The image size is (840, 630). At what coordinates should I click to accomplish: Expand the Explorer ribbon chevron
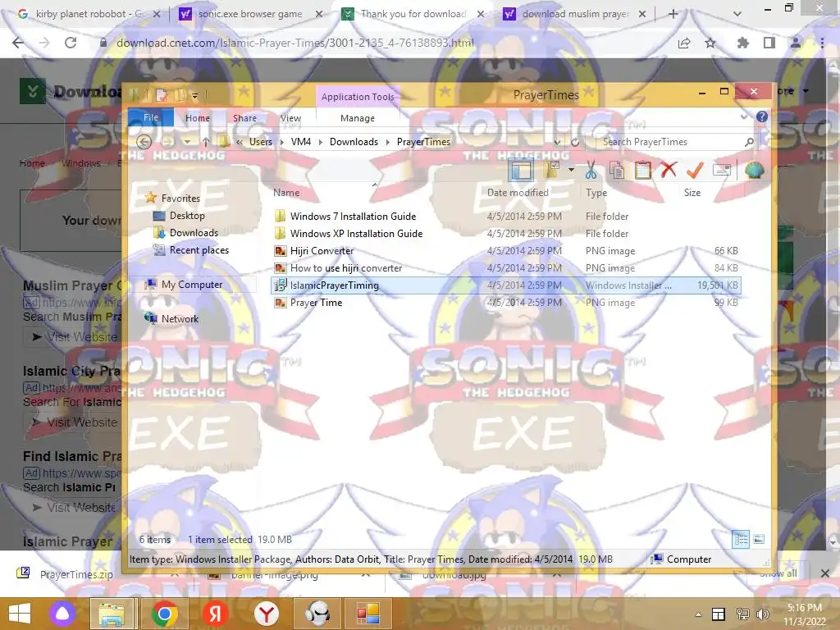(x=743, y=116)
